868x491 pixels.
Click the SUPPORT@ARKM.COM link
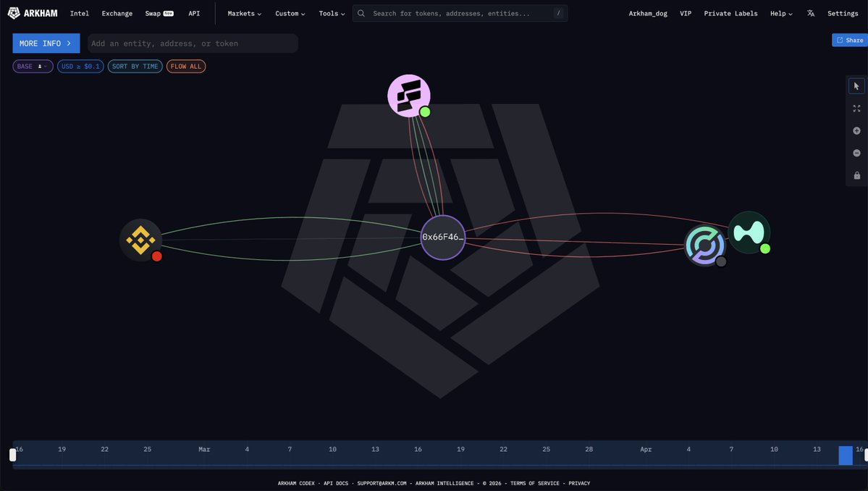pos(382,483)
